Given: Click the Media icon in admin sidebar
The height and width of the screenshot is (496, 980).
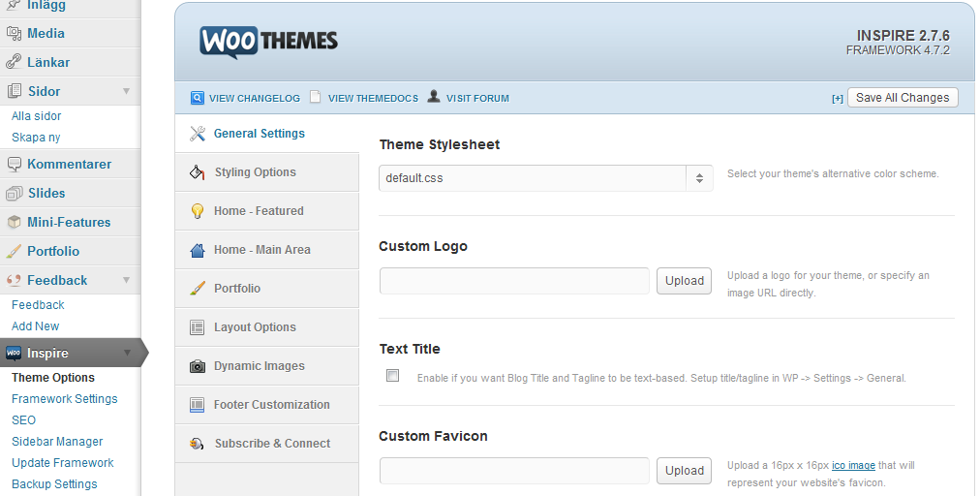Looking at the screenshot, I should click(x=14, y=33).
